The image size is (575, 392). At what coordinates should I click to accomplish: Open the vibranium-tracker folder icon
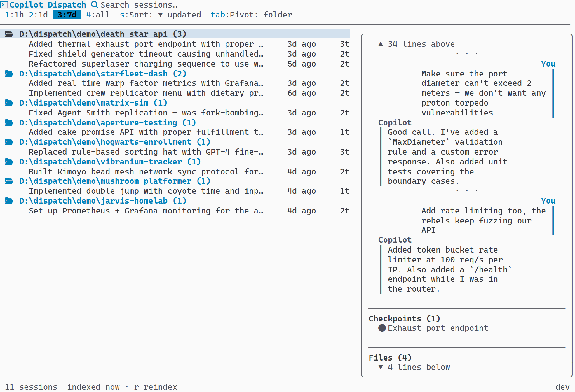(x=9, y=162)
